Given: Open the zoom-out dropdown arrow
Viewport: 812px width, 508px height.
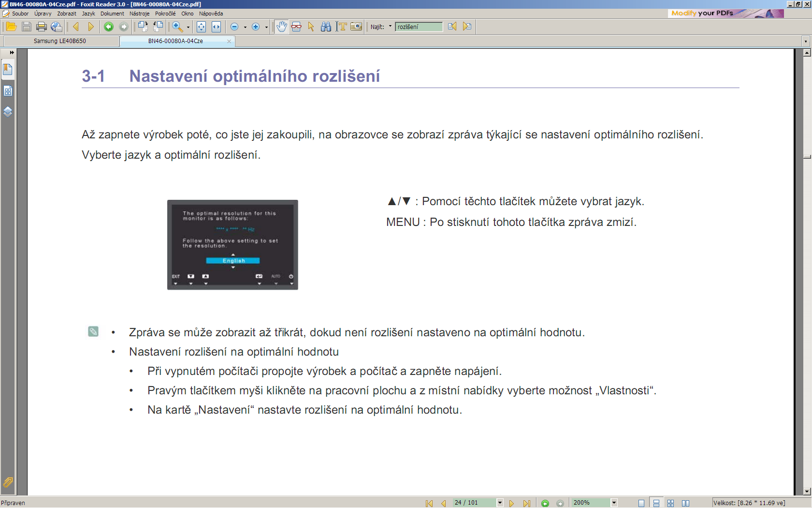Looking at the screenshot, I should click(245, 27).
